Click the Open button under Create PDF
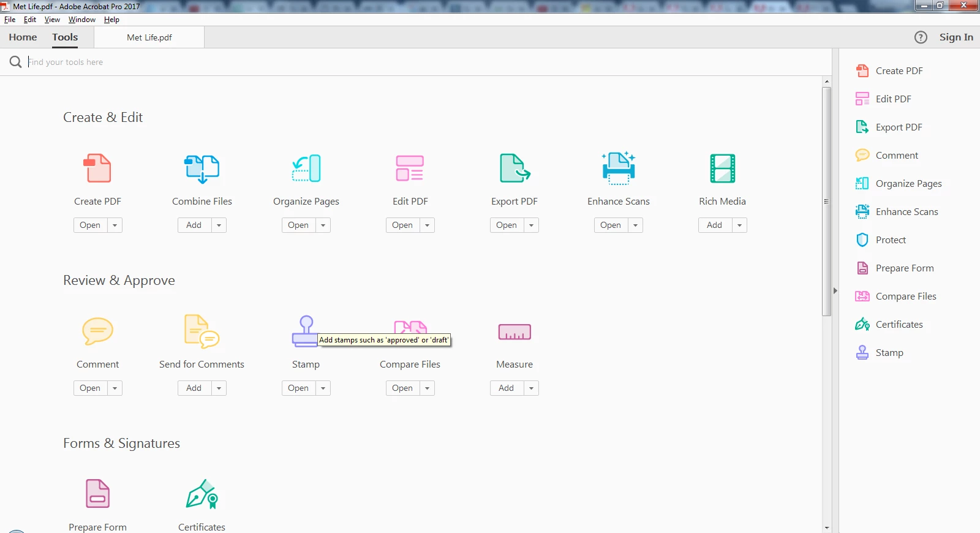 (x=91, y=225)
